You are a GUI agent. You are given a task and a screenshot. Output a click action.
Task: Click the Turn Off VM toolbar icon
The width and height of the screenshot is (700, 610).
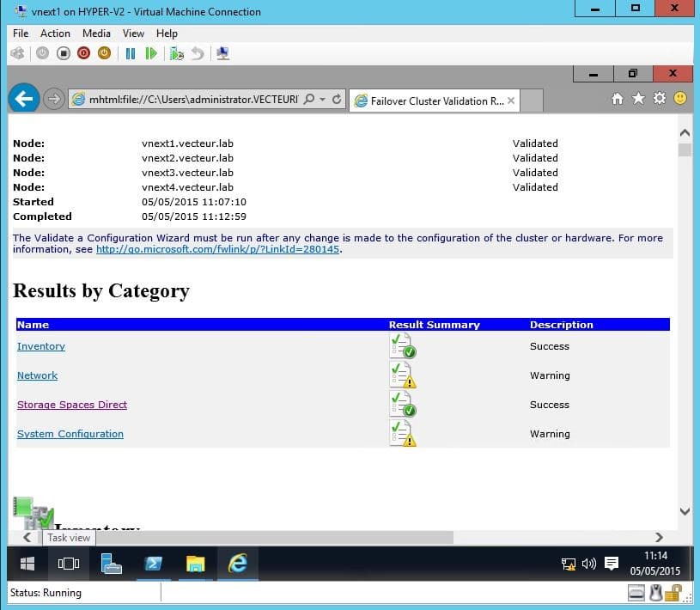pos(64,53)
